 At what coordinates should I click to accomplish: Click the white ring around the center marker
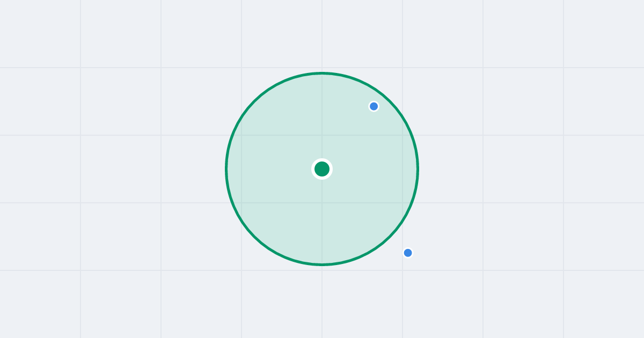click(322, 160)
